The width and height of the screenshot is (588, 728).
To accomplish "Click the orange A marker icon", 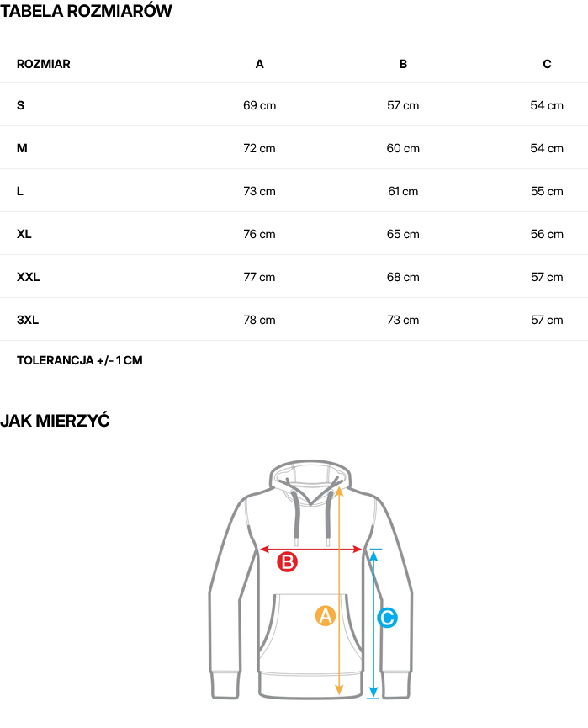I will (326, 616).
